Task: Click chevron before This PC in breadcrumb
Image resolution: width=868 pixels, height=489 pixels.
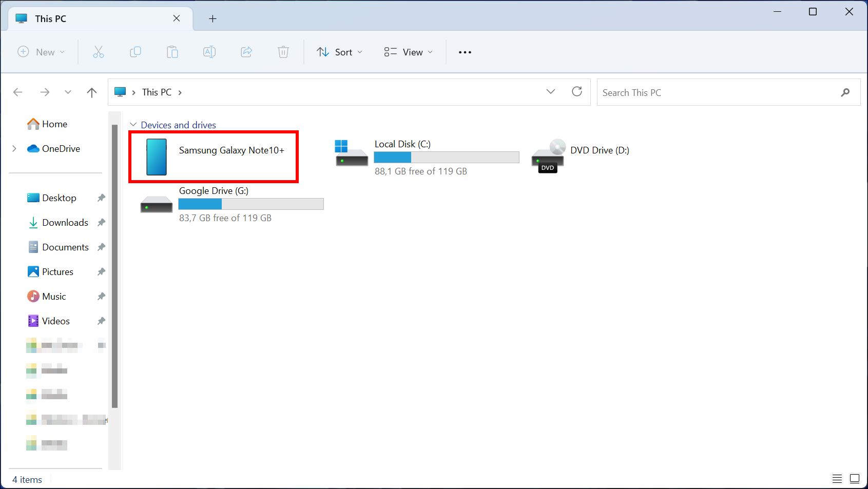Action: (133, 92)
